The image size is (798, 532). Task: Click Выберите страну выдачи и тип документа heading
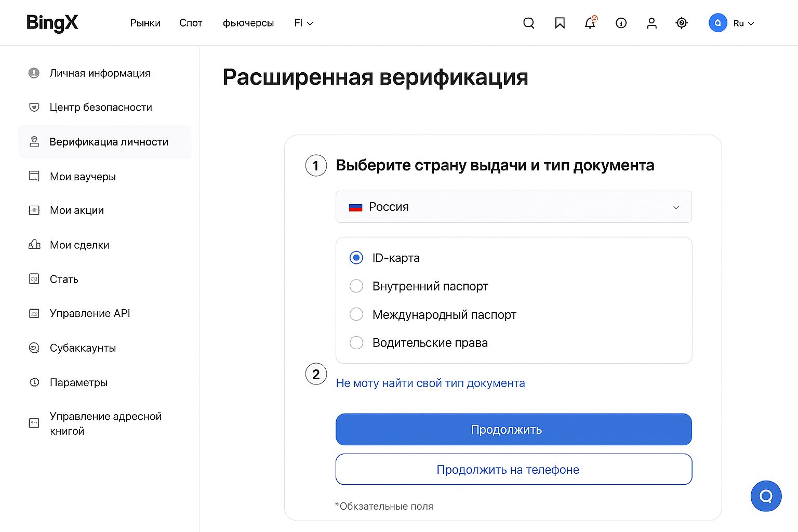(x=495, y=165)
